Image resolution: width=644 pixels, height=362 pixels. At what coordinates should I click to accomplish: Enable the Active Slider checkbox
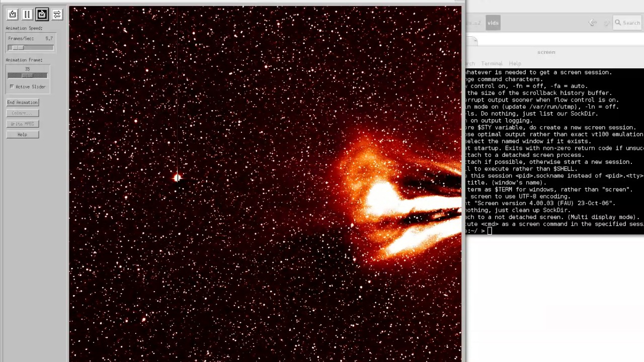[x=12, y=86]
